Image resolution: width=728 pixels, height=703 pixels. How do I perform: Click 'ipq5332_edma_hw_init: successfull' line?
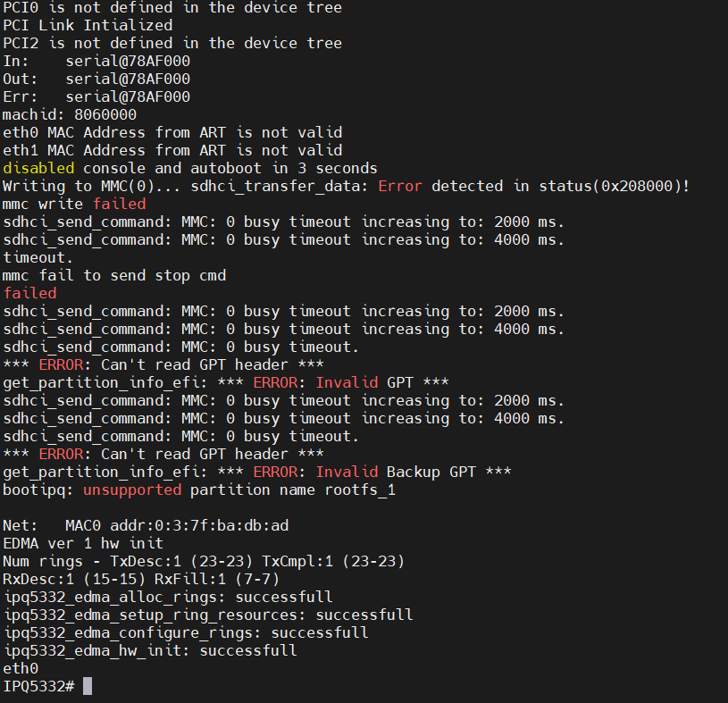(x=150, y=650)
